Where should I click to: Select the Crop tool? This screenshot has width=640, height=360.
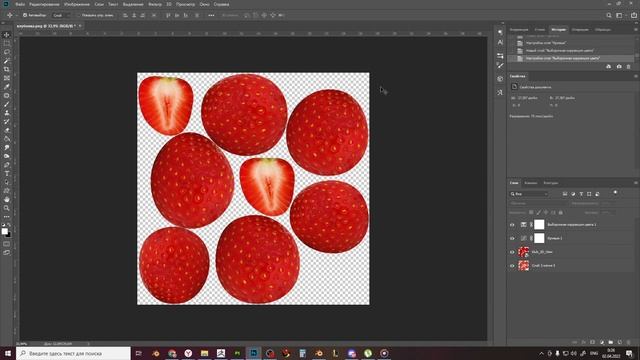[7, 69]
